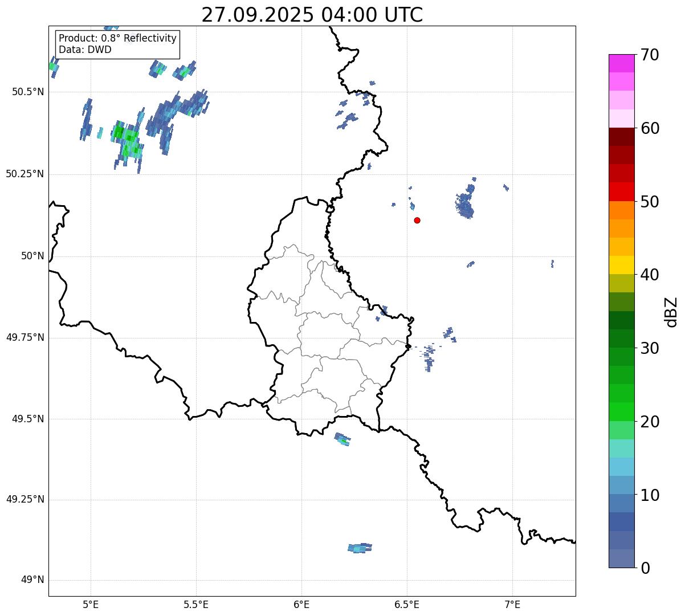685x616 pixels.
Task: Click the plot title "27.09.2025 04:00 UTC"
Action: coord(312,15)
